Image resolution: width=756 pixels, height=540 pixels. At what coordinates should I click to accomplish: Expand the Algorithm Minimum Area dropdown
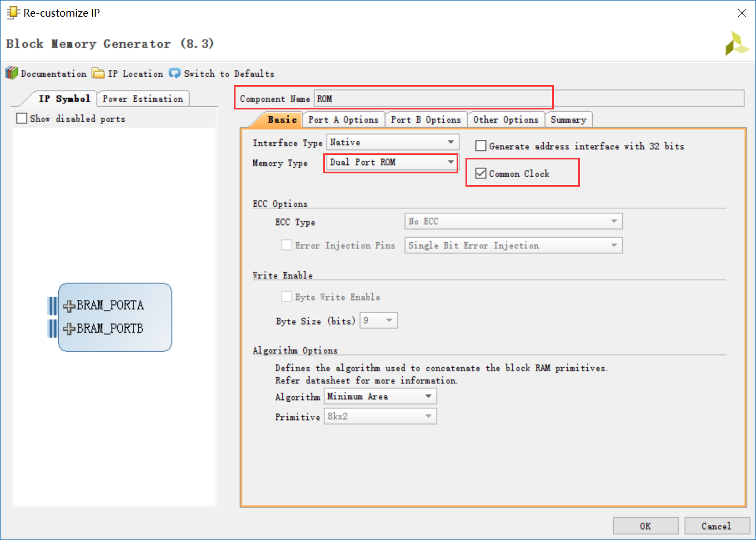(380, 396)
